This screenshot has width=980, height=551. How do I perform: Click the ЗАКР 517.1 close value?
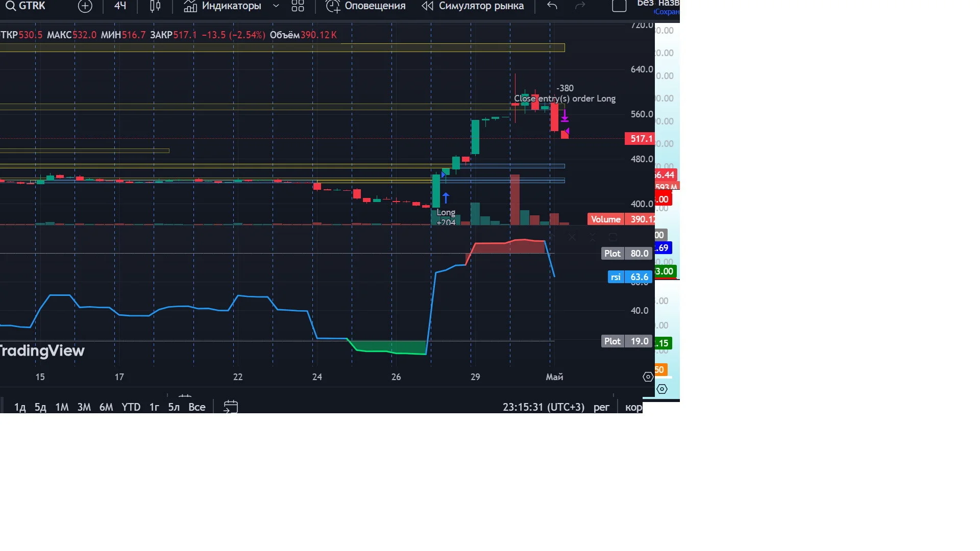(x=174, y=35)
